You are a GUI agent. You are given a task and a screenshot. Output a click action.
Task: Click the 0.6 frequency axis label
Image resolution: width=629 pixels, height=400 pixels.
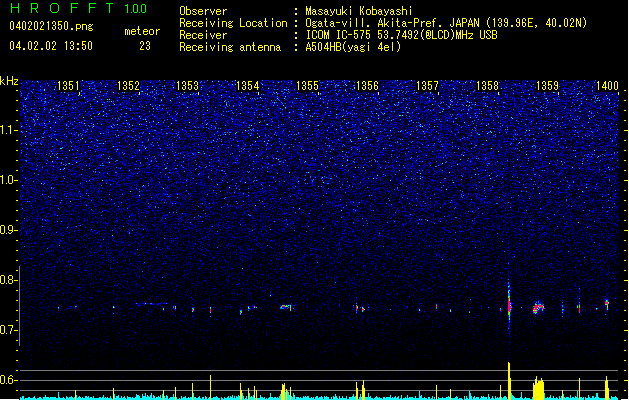pos(9,380)
